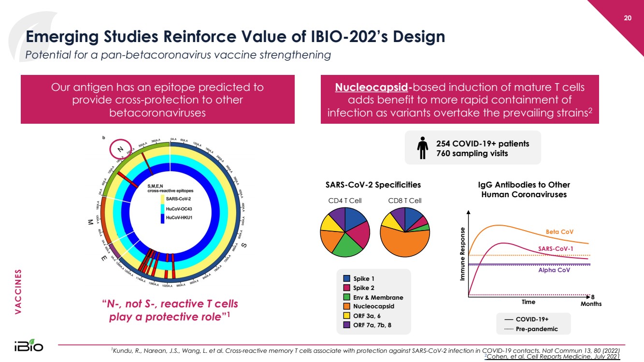Click the HuCoV-HKU1 blue legend swatch

(x=162, y=217)
